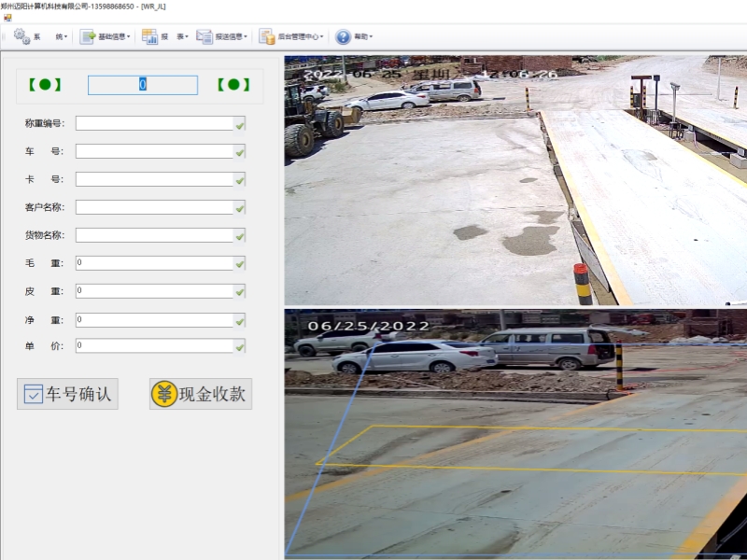Click the green check beside 车号 field
The height and width of the screenshot is (560, 747).
(x=239, y=151)
